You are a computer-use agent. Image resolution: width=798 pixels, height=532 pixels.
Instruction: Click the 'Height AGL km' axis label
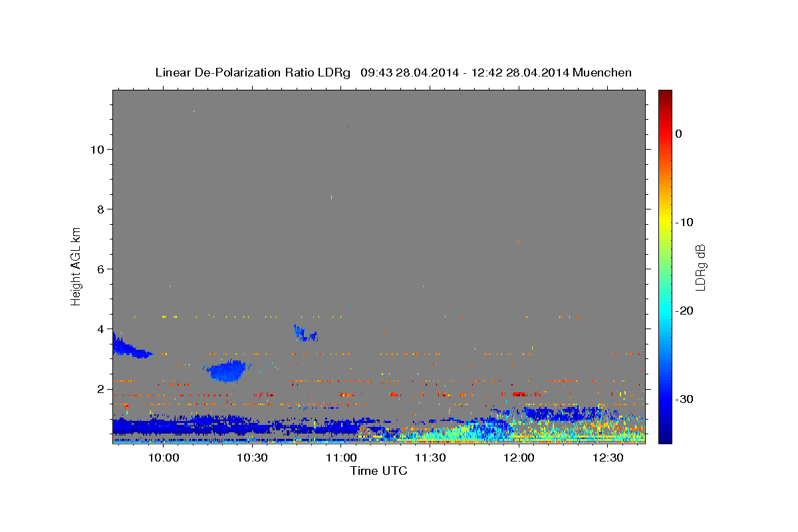[x=76, y=265]
